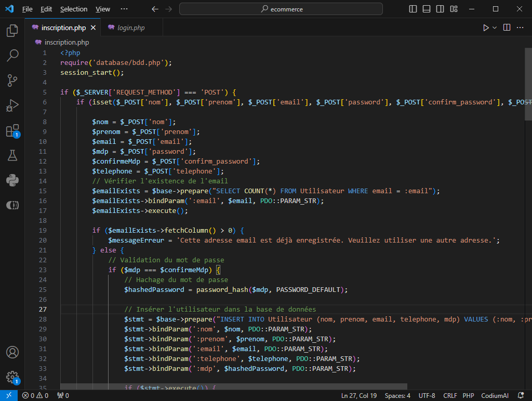Open the Python extension view

click(12, 180)
